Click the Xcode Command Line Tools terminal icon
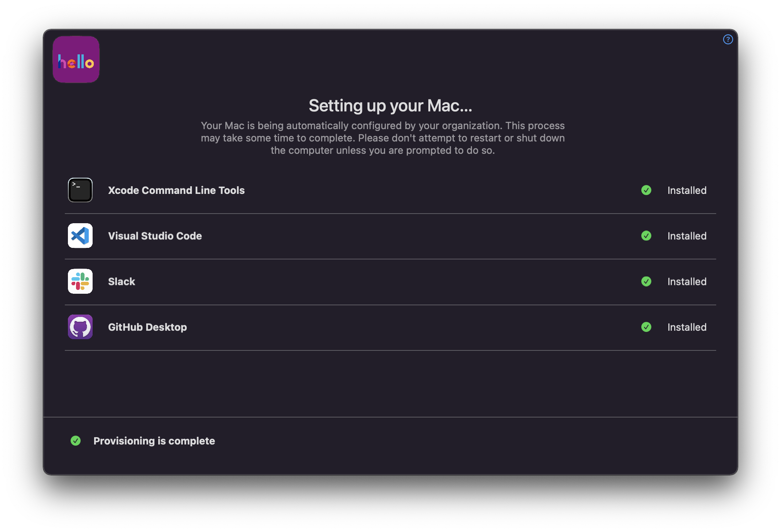Viewport: 781px width, 532px height. (x=80, y=190)
